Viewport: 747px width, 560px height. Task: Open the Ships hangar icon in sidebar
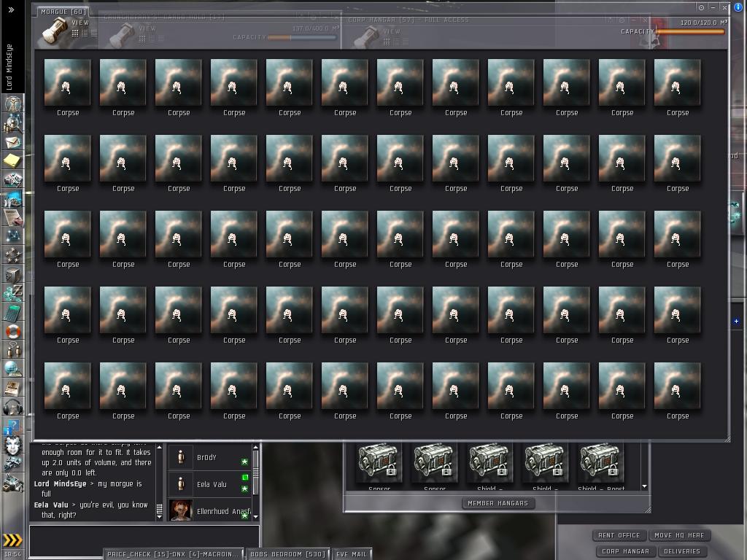point(13,463)
